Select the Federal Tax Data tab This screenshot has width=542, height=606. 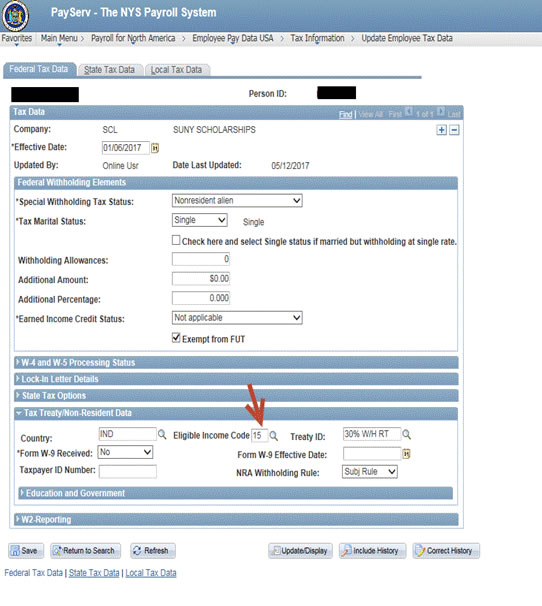[39, 69]
